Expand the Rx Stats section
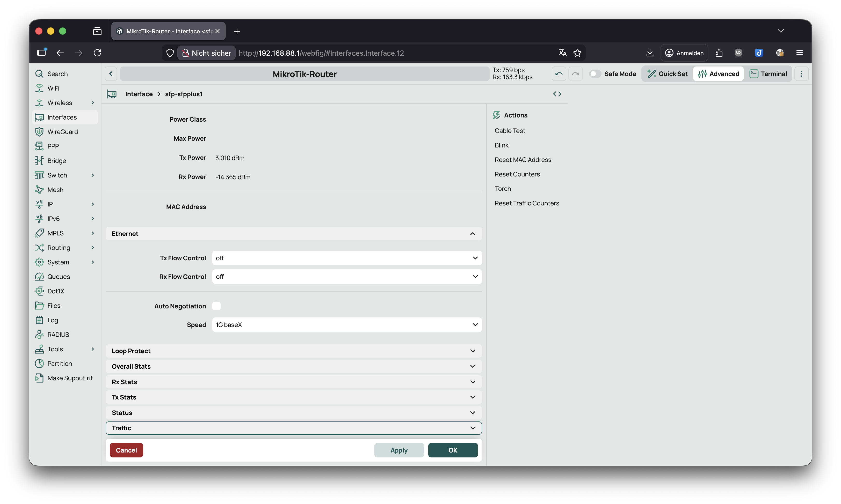The height and width of the screenshot is (504, 841). (x=294, y=382)
